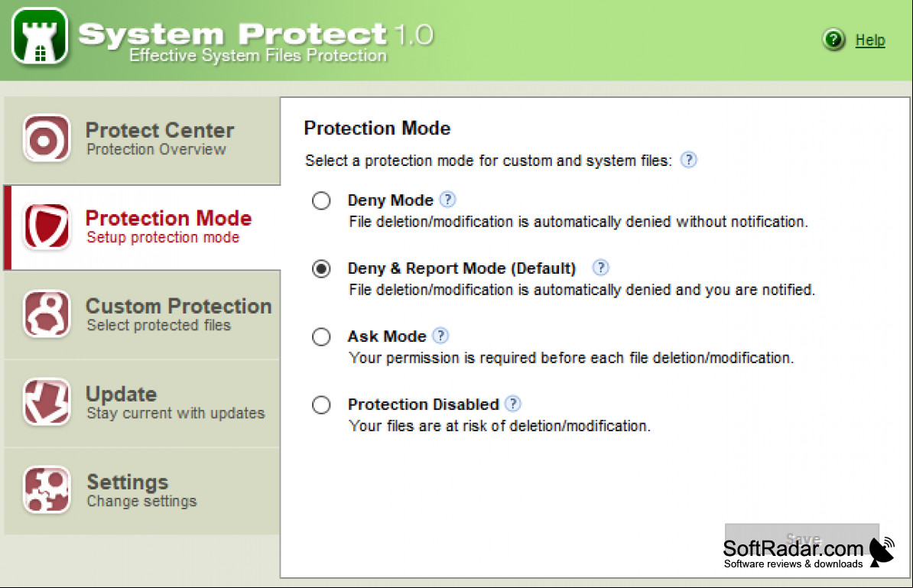This screenshot has height=588, width=913.
Task: Select Deny & Report Mode radio button
Action: (x=321, y=269)
